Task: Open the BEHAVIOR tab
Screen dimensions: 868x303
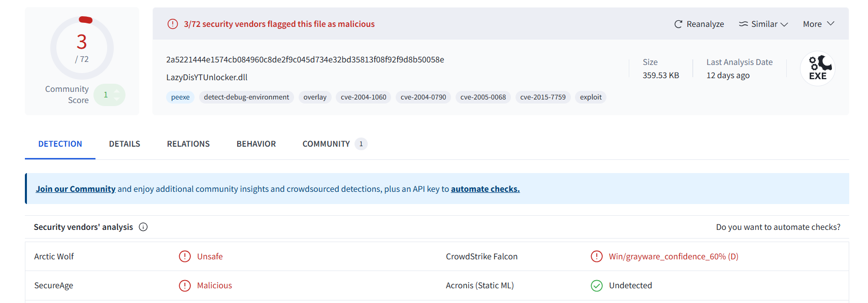Action: [256, 144]
